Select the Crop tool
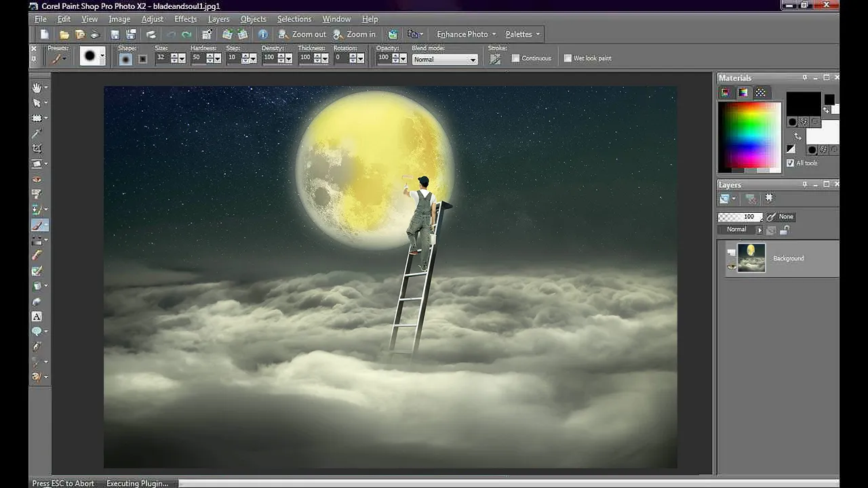 tap(37, 148)
